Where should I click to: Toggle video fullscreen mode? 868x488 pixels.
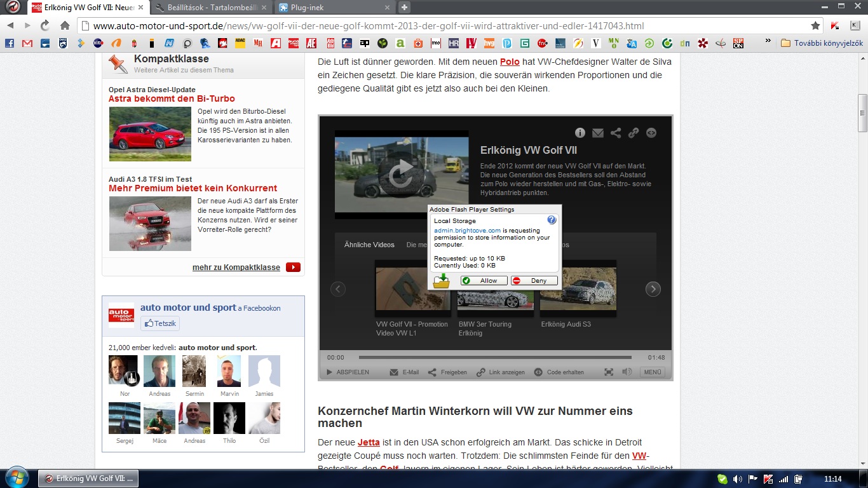[609, 372]
